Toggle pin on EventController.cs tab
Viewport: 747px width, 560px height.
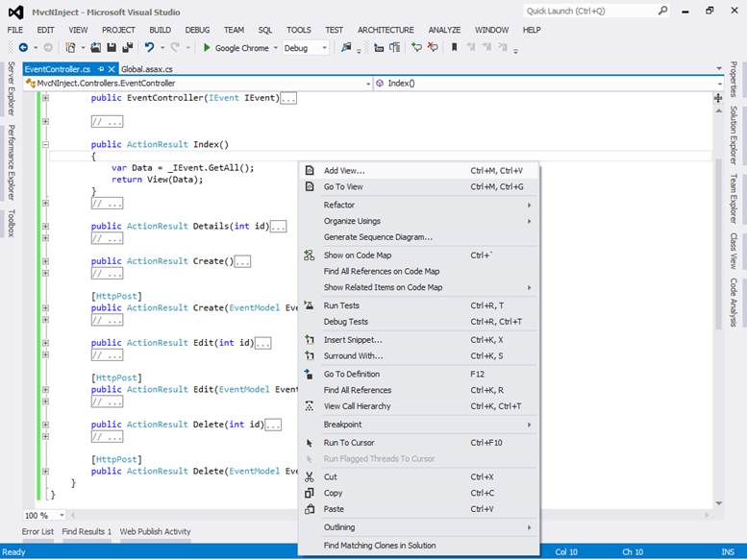click(x=101, y=69)
